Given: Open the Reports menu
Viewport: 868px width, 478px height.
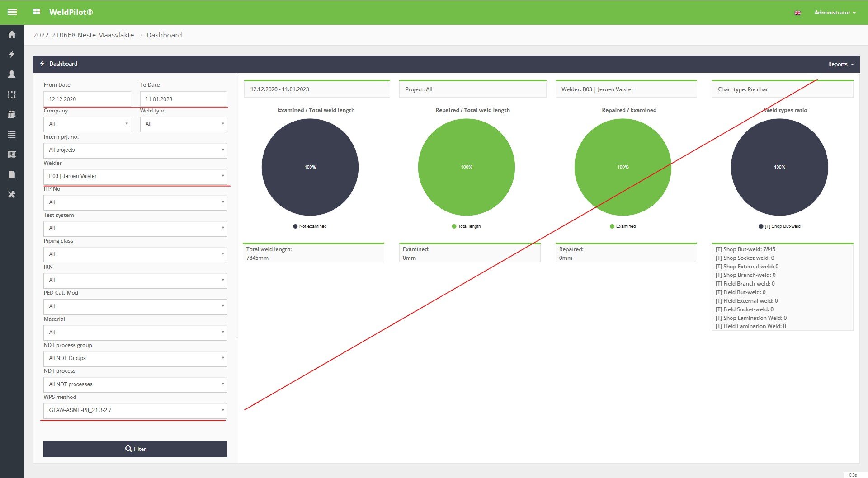Looking at the screenshot, I should tap(840, 64).
